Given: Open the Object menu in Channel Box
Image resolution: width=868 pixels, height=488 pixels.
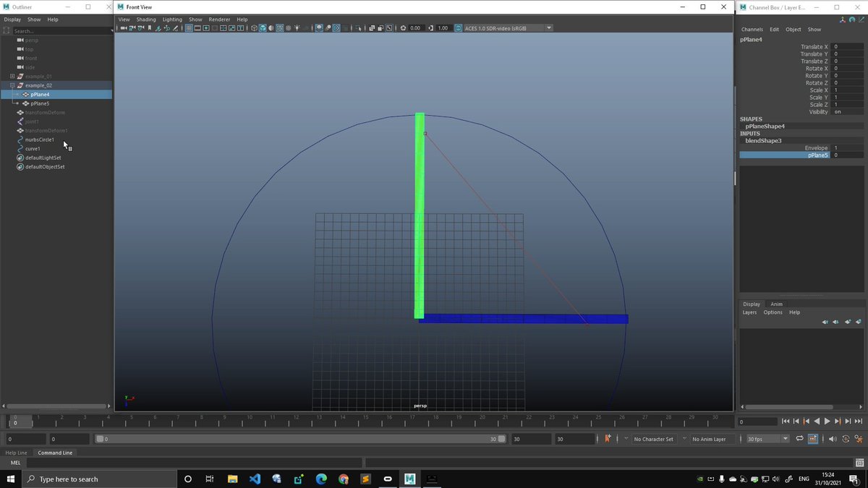Looking at the screenshot, I should [x=793, y=30].
